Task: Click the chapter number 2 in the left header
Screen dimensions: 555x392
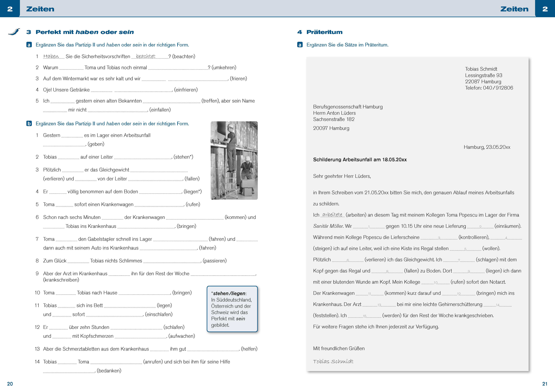Action: coord(10,9)
